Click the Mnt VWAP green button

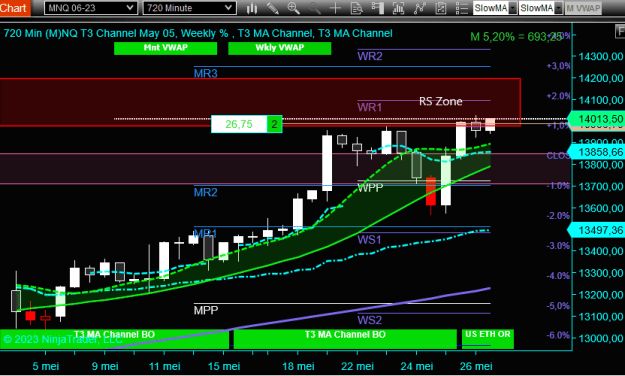[165, 48]
